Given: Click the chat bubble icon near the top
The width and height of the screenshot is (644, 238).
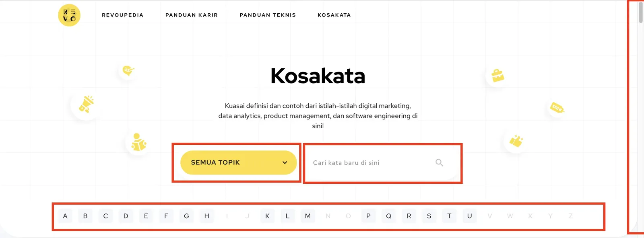Looking at the screenshot, I should pyautogui.click(x=127, y=70).
